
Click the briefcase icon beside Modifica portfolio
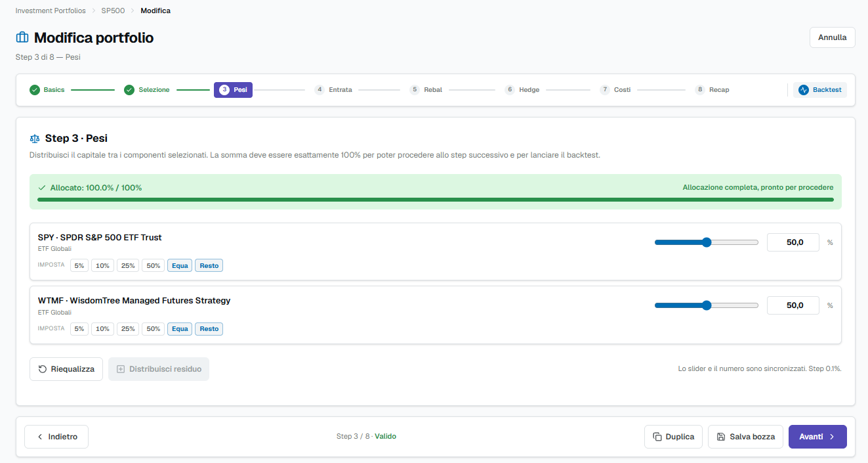pos(22,37)
